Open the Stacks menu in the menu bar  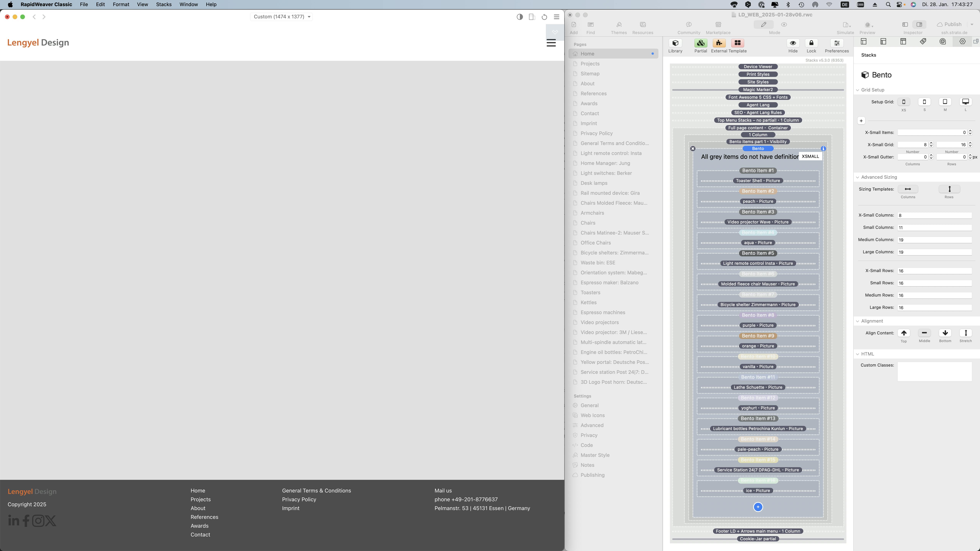click(x=164, y=5)
